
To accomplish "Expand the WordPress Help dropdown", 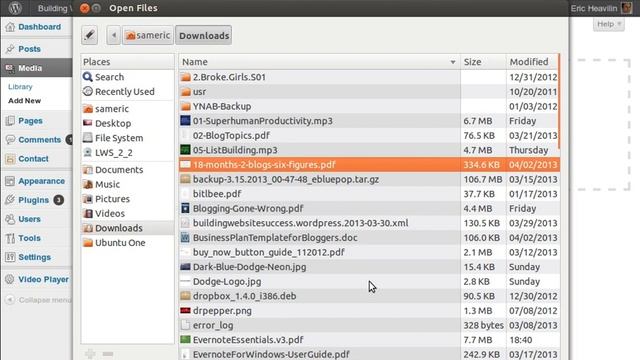I will point(609,24).
